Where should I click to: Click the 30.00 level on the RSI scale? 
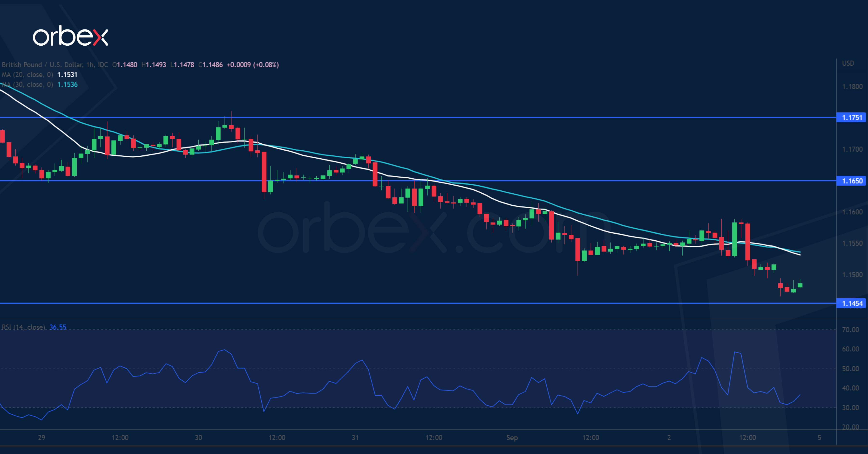tap(850, 407)
